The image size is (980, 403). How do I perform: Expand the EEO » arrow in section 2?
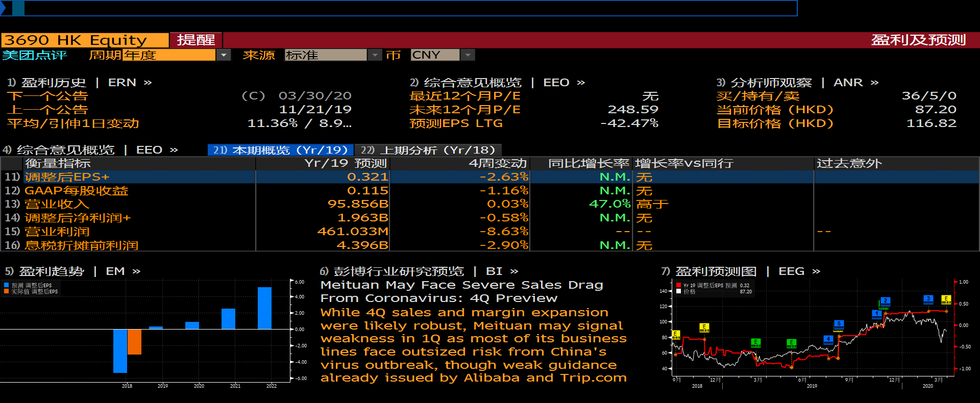pyautogui.click(x=581, y=83)
